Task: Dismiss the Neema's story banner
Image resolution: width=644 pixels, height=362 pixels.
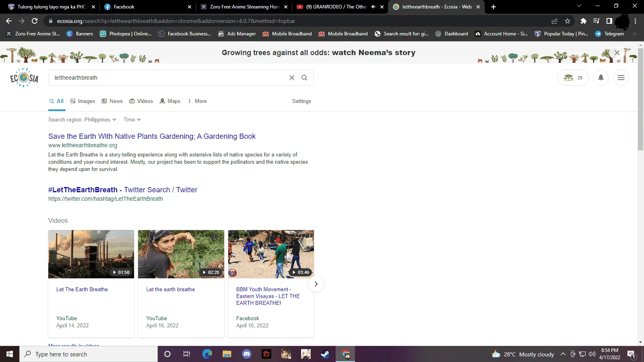Action: (x=617, y=53)
